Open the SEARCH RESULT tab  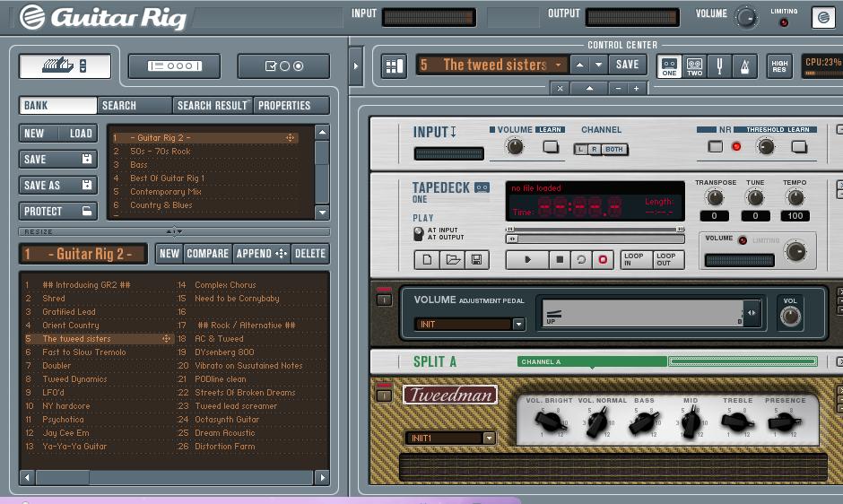[213, 106]
